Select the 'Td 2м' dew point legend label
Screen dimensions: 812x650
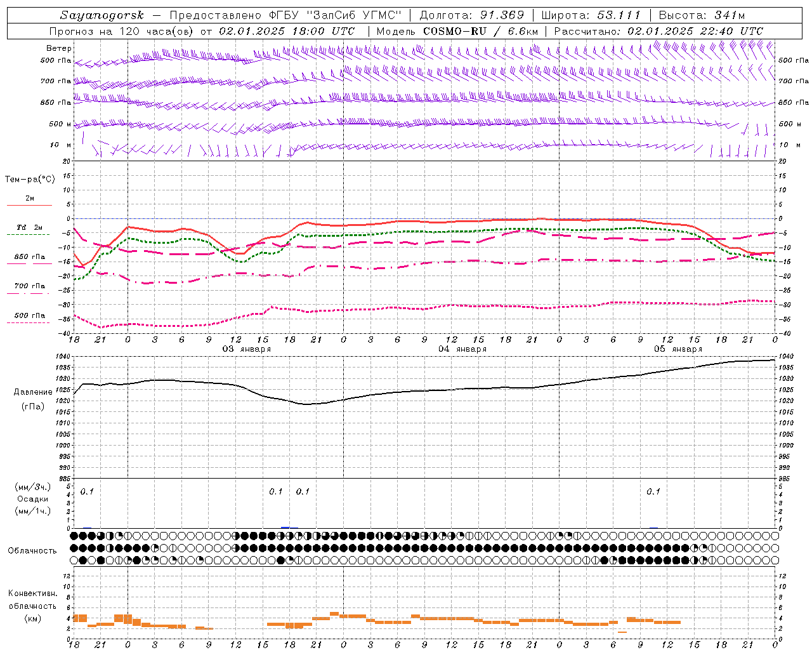click(30, 227)
